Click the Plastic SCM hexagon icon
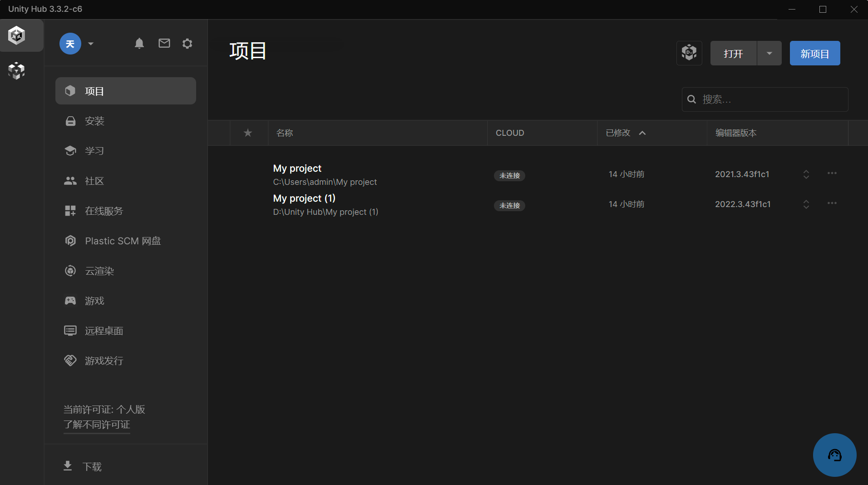This screenshot has width=868, height=485. pyautogui.click(x=70, y=241)
